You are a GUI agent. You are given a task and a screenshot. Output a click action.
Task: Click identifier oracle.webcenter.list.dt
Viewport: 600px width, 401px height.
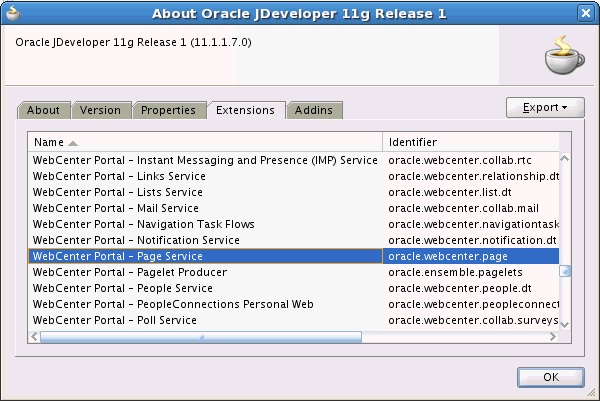(450, 192)
